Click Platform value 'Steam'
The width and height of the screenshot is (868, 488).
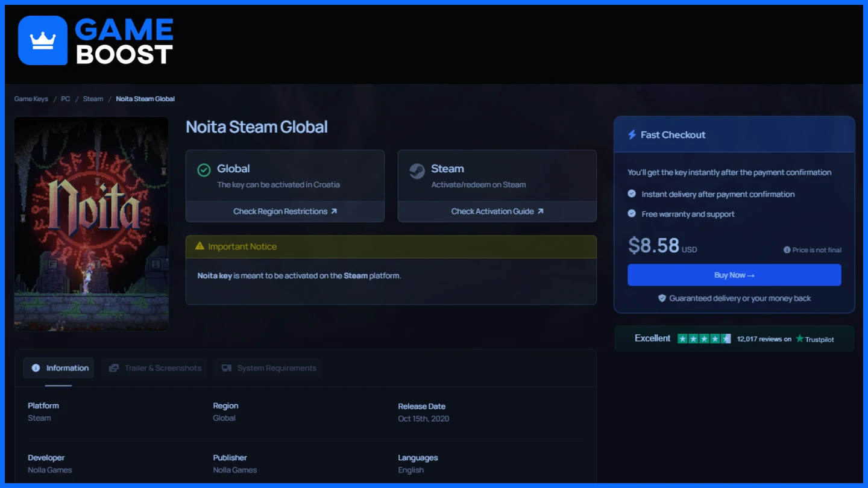(x=39, y=418)
